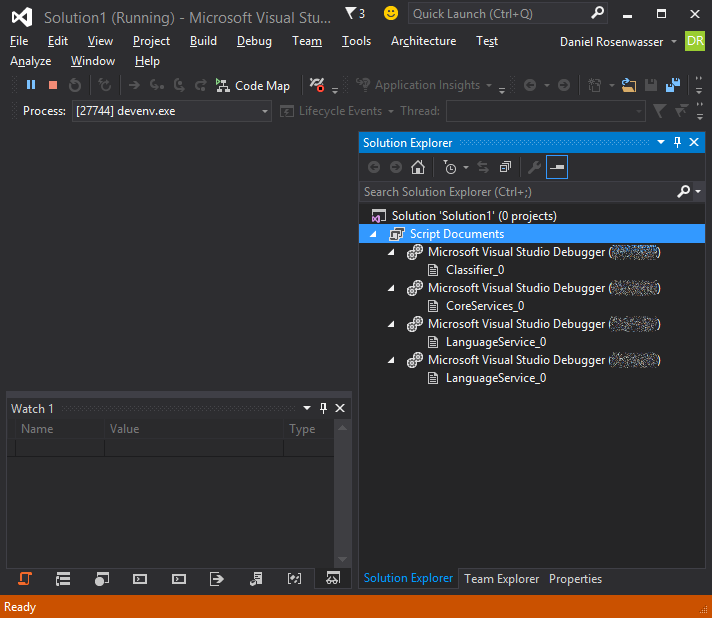Click the DR account avatar
The image size is (712, 618).
pyautogui.click(x=695, y=41)
